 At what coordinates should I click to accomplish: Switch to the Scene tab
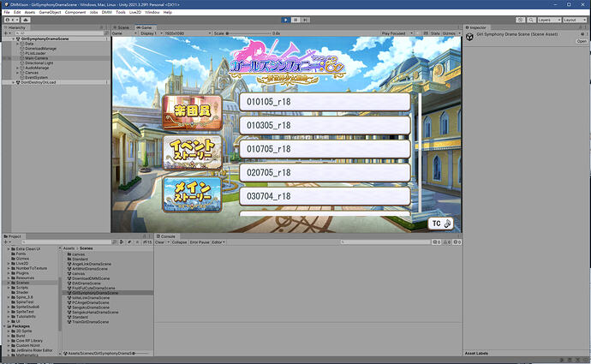click(122, 27)
